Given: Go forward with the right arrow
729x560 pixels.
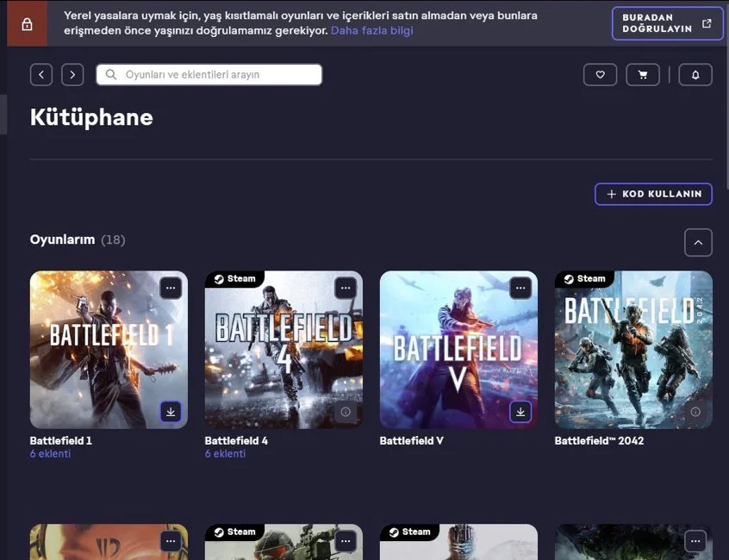Looking at the screenshot, I should click(72, 75).
